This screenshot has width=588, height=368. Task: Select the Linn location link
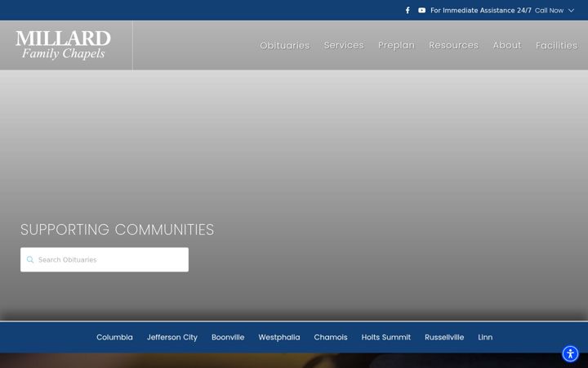point(485,337)
